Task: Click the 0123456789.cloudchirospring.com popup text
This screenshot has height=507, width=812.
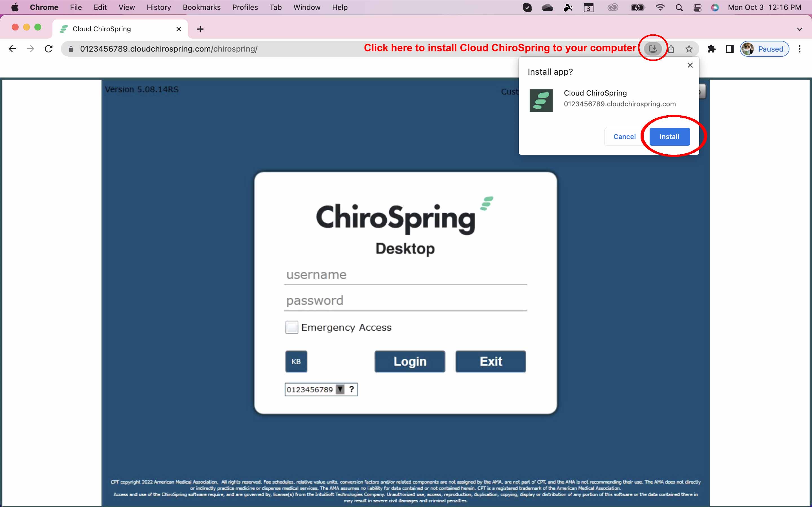Action: [x=619, y=104]
